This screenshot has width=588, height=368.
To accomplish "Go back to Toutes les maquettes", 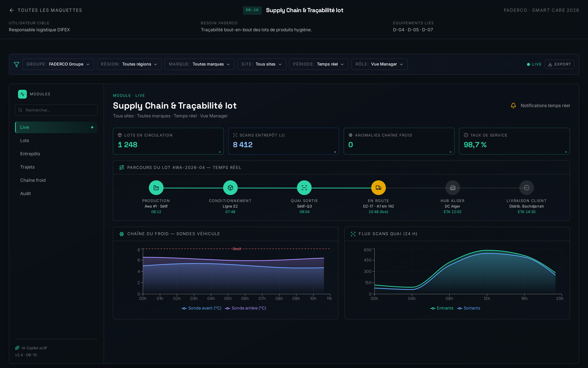I will (46, 10).
